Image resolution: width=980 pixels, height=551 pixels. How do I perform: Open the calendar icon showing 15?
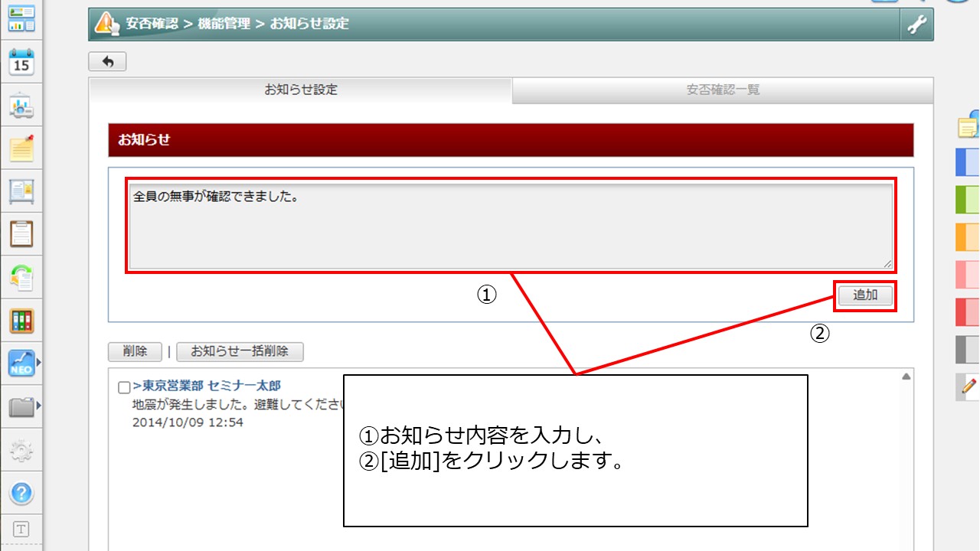(21, 63)
